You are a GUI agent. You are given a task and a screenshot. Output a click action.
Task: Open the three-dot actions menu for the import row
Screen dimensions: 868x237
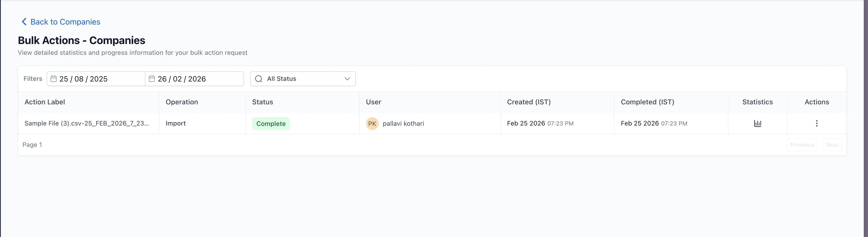coord(817,123)
